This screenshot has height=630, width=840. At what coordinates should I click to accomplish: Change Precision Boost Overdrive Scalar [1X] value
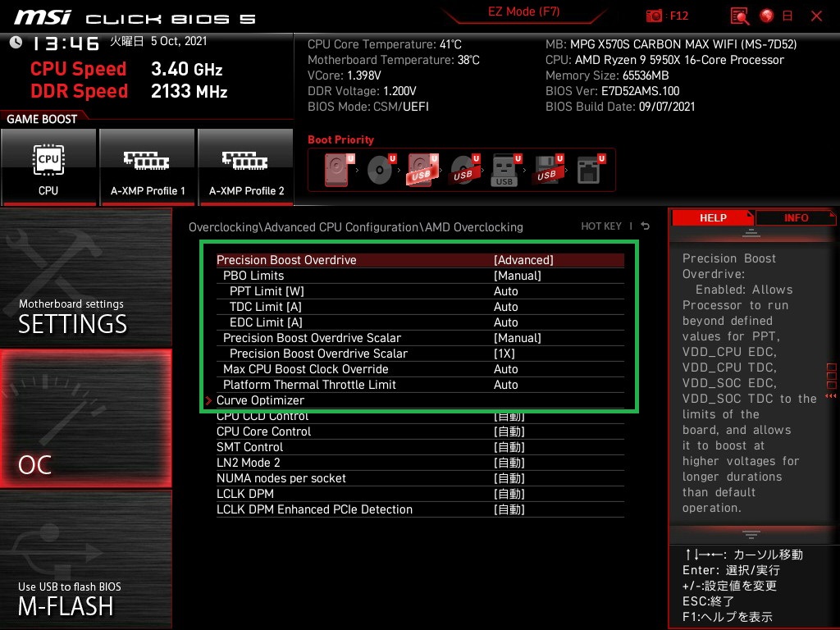coord(420,354)
